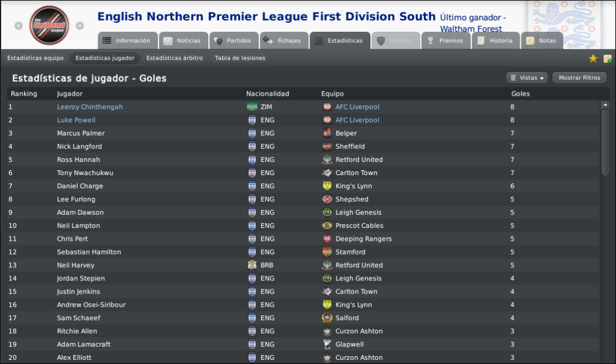Image resolution: width=616 pixels, height=364 pixels.
Task: Open the Fichajes tab
Action: [284, 40]
